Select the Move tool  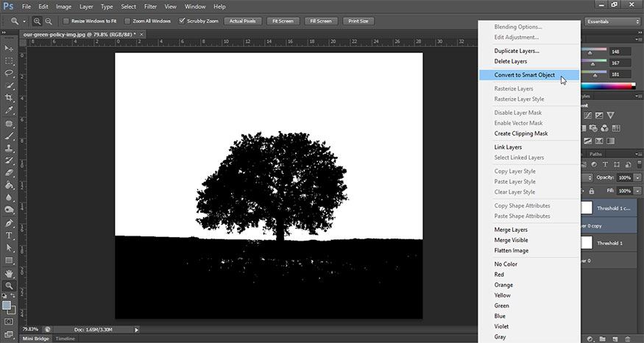(x=10, y=49)
